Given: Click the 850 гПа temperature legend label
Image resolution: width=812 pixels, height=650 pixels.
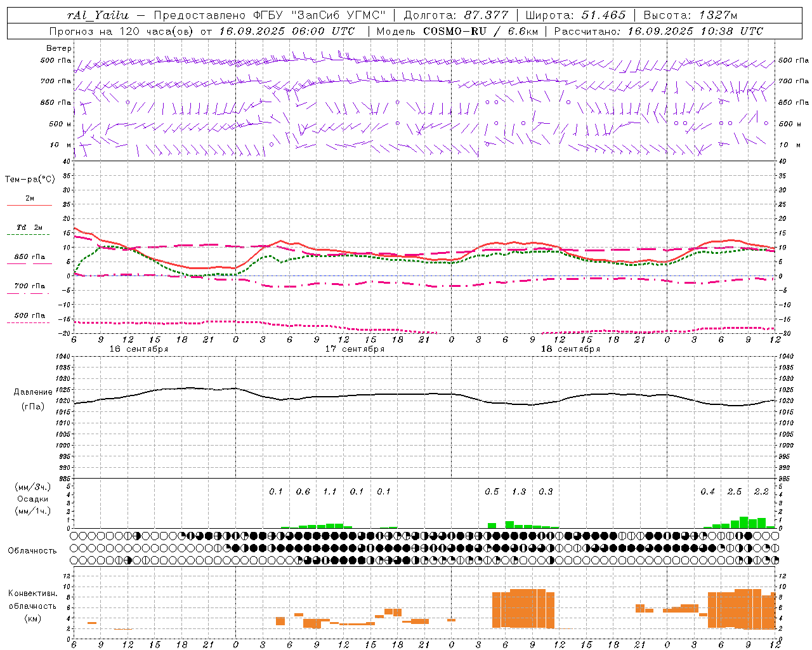Looking at the screenshot, I should point(29,257).
